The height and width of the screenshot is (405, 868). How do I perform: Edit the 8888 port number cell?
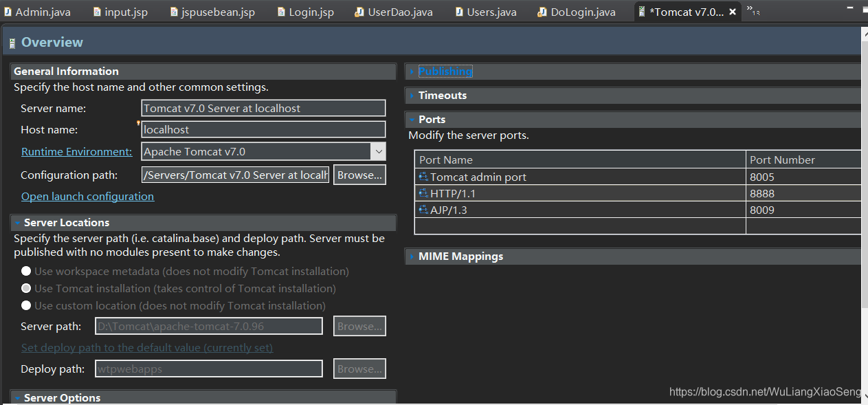[803, 193]
